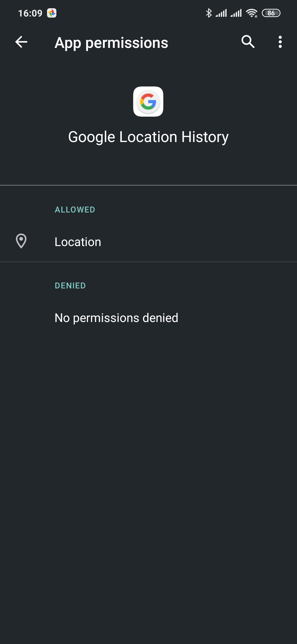Tap the second cellular signal icon
The height and width of the screenshot is (644, 297).
[236, 13]
